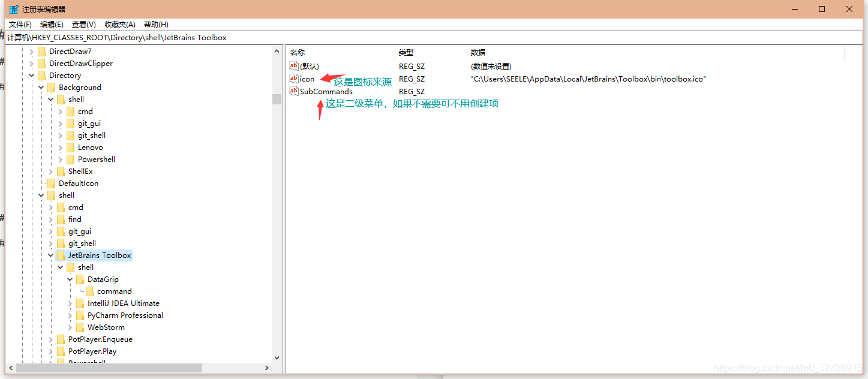868x379 pixels.
Task: Open the 文件(F) menu
Action: tap(20, 25)
